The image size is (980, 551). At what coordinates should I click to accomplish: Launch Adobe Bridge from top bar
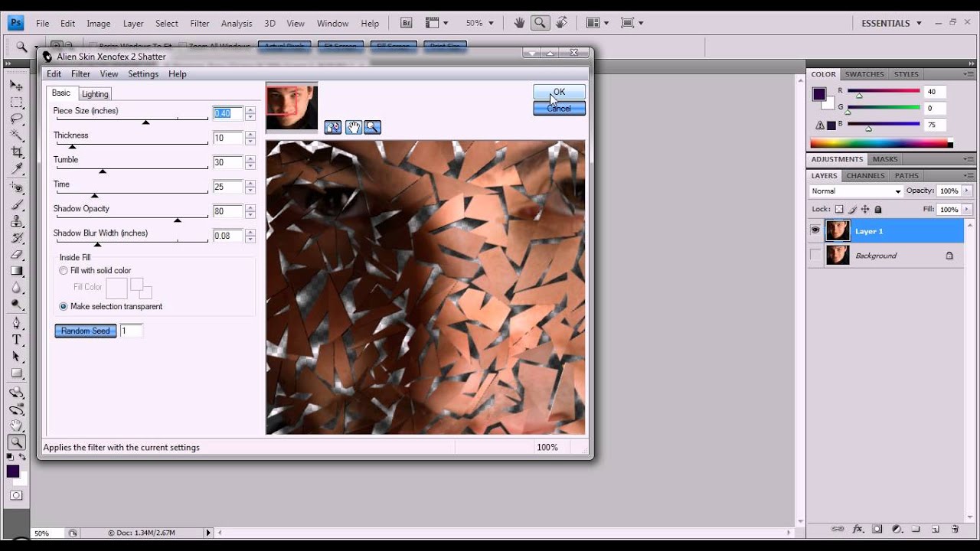(x=407, y=23)
